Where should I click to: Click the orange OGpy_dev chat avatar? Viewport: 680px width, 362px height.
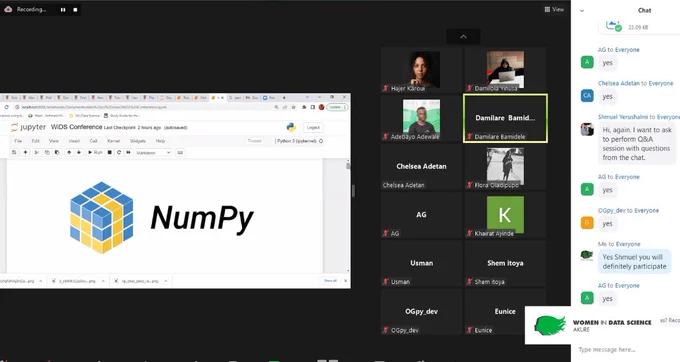587,223
